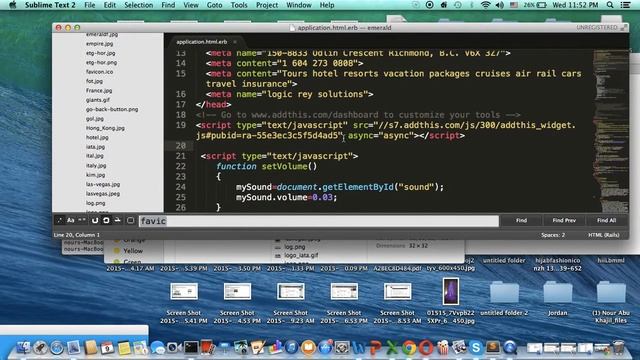This screenshot has width=640, height=360.
Task: Open the Tools menu
Action: click(x=239, y=5)
